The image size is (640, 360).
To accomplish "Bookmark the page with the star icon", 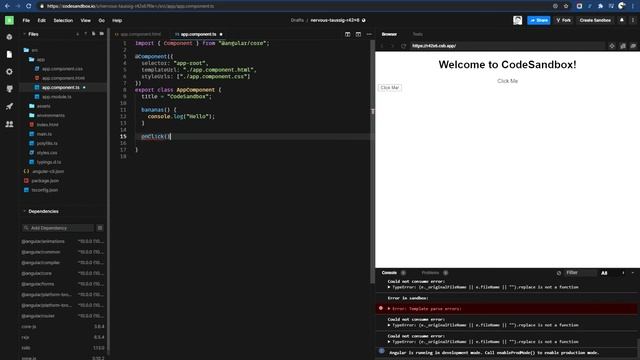I will (566, 6).
